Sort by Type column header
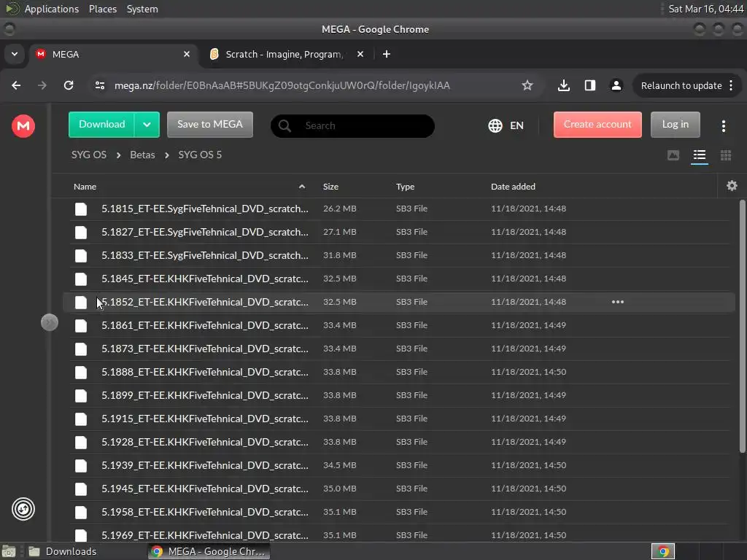Viewport: 747px width, 560px height. pyautogui.click(x=405, y=187)
